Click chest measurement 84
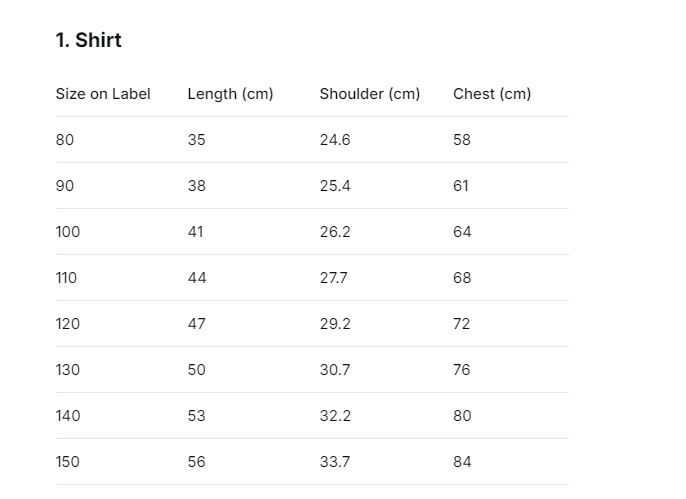The height and width of the screenshot is (499, 686). pos(462,461)
